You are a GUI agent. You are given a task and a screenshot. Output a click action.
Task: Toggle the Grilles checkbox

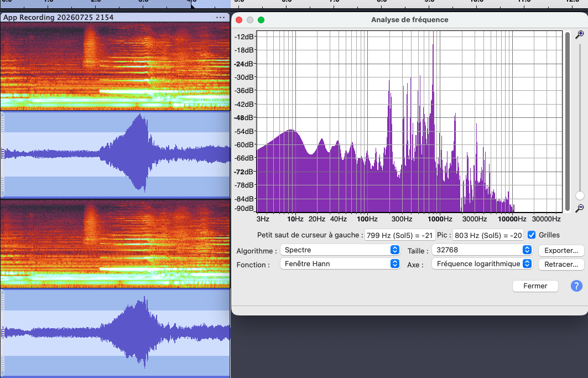(x=532, y=235)
